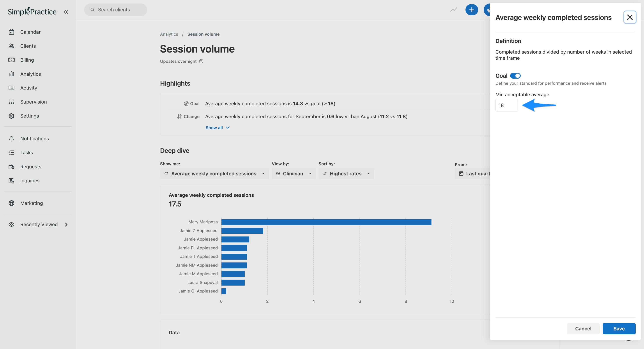This screenshot has width=644, height=349.
Task: Open Settings gear item in sidebar
Action: (x=30, y=116)
